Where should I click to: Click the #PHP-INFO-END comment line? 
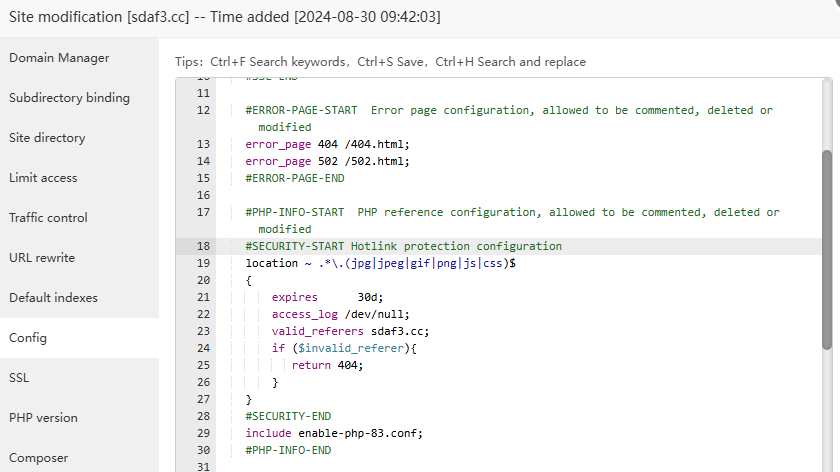288,451
